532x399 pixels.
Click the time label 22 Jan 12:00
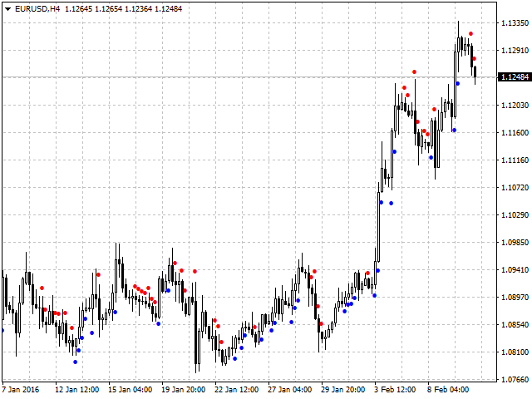coord(236,390)
